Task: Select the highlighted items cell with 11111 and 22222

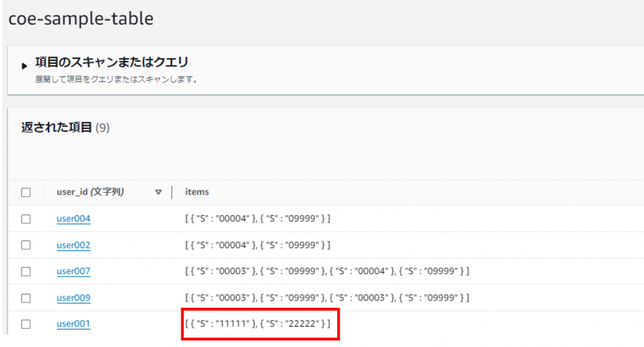Action: [x=259, y=324]
